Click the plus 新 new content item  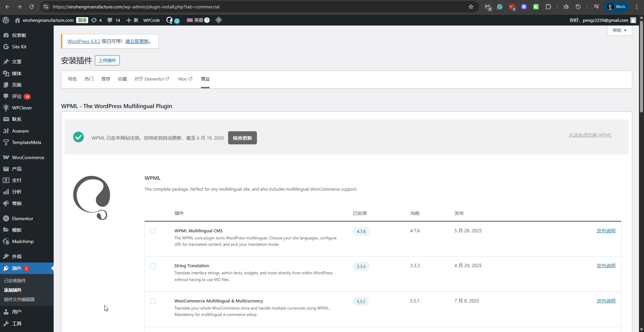pos(132,20)
